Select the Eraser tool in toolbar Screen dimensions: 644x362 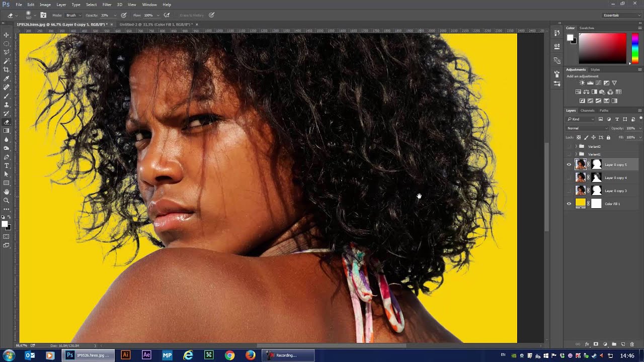point(7,122)
